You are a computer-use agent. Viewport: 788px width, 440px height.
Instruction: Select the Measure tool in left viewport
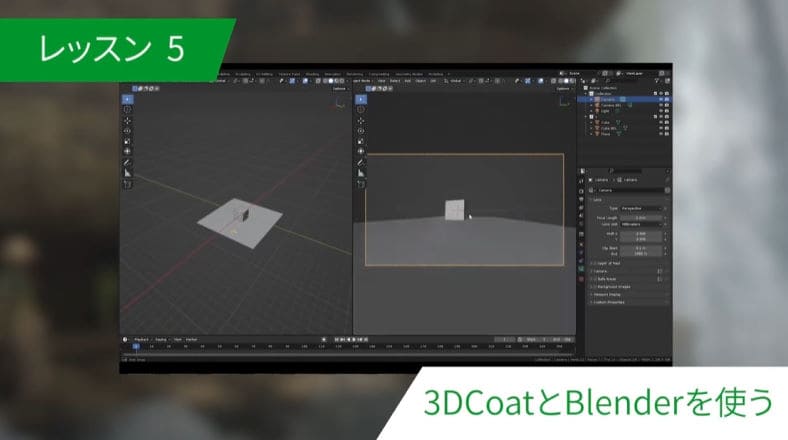click(x=128, y=173)
